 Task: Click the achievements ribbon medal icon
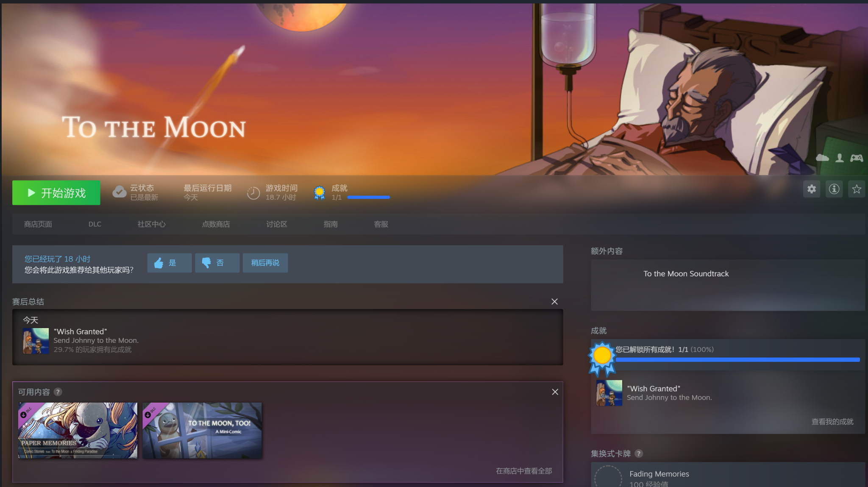click(320, 193)
